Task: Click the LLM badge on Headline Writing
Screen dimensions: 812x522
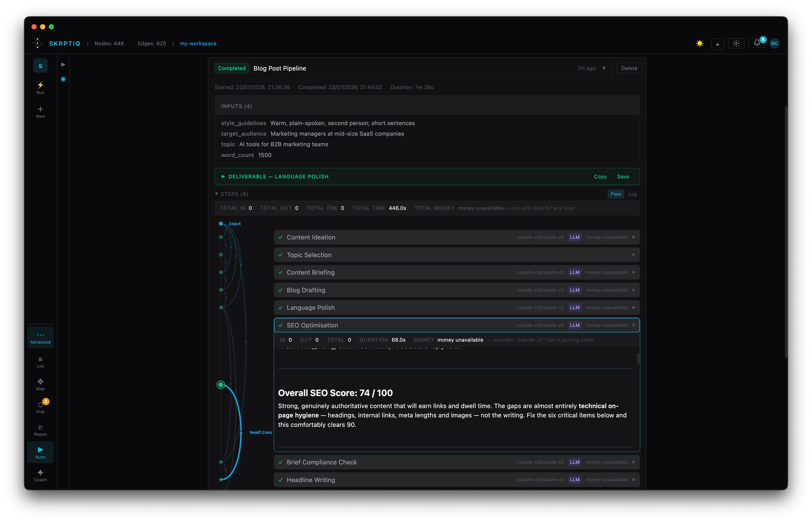Action: tap(574, 480)
